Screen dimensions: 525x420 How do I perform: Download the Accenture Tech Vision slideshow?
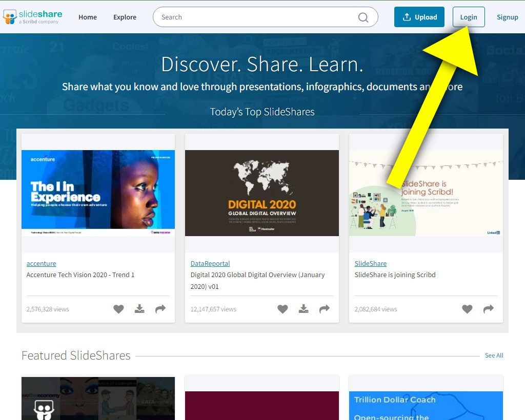click(139, 309)
